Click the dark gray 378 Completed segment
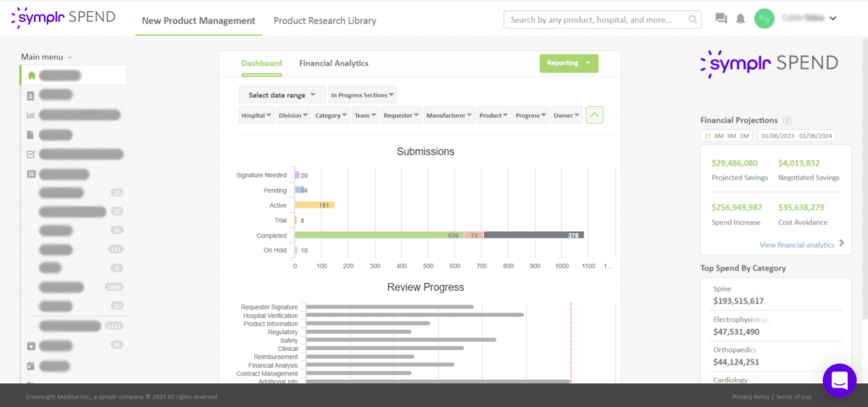Image resolution: width=868 pixels, height=407 pixels. [534, 236]
